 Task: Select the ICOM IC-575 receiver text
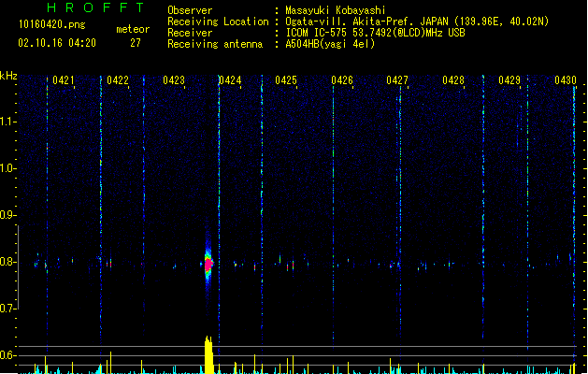click(375, 33)
